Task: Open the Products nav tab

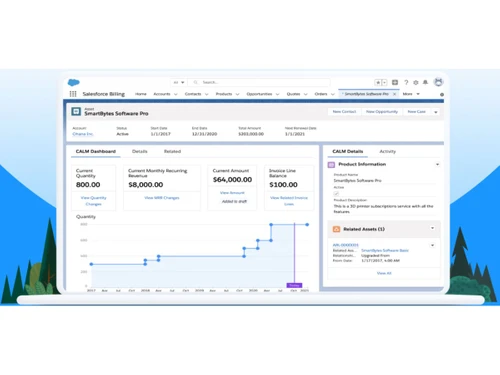Action: point(224,94)
